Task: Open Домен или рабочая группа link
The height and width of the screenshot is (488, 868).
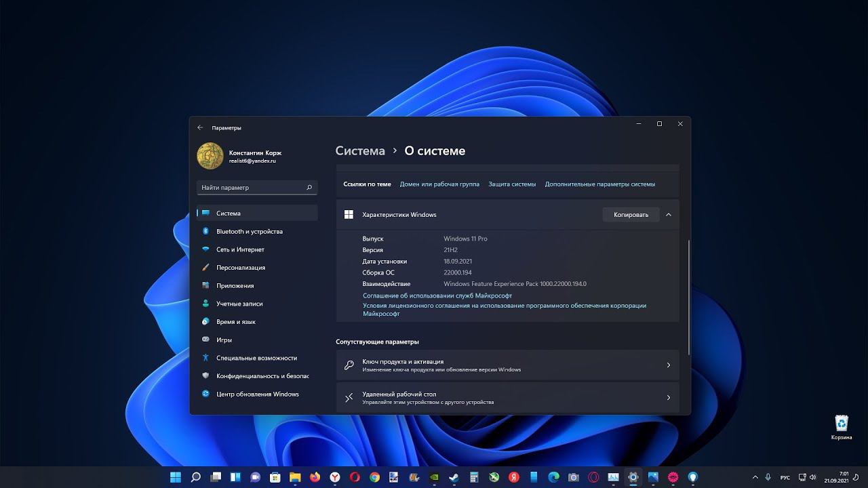Action: coord(439,184)
